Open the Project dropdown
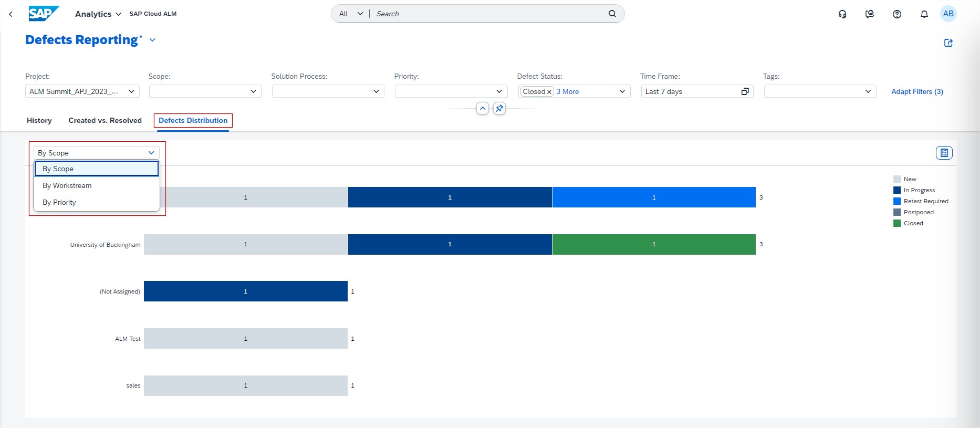 click(x=131, y=91)
